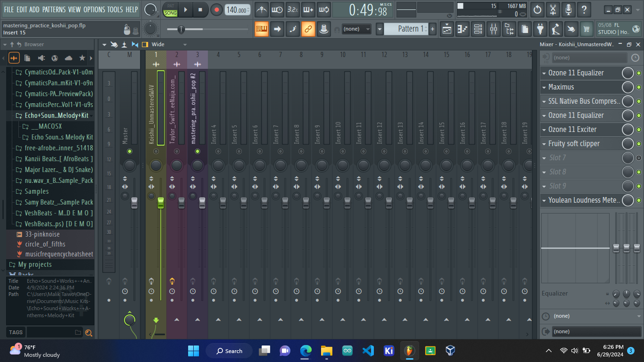Enable the typing keyboard to piano icon
The width and height of the screenshot is (644, 362).
pyautogui.click(x=262, y=29)
